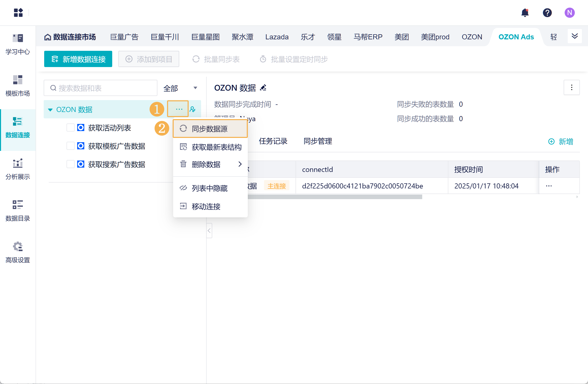Collapse the OZON 数据 tree node
Image resolution: width=588 pixels, height=384 pixels.
pos(50,110)
